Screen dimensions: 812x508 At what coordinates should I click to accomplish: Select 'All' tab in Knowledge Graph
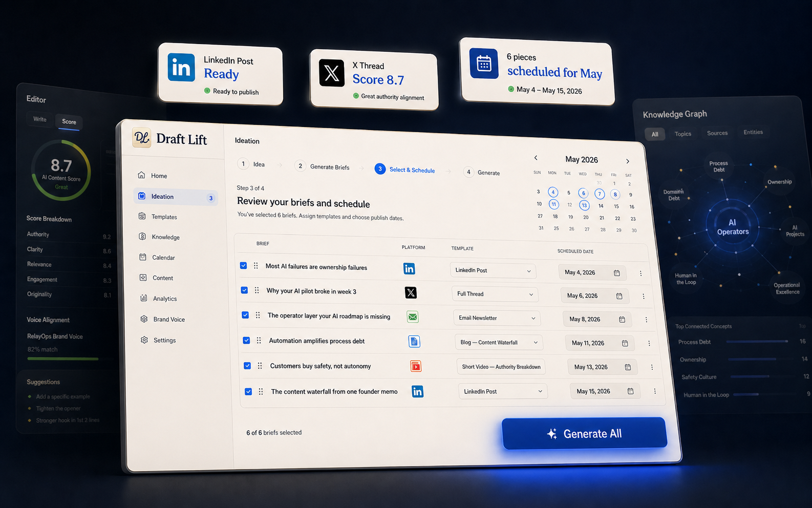[x=655, y=134]
